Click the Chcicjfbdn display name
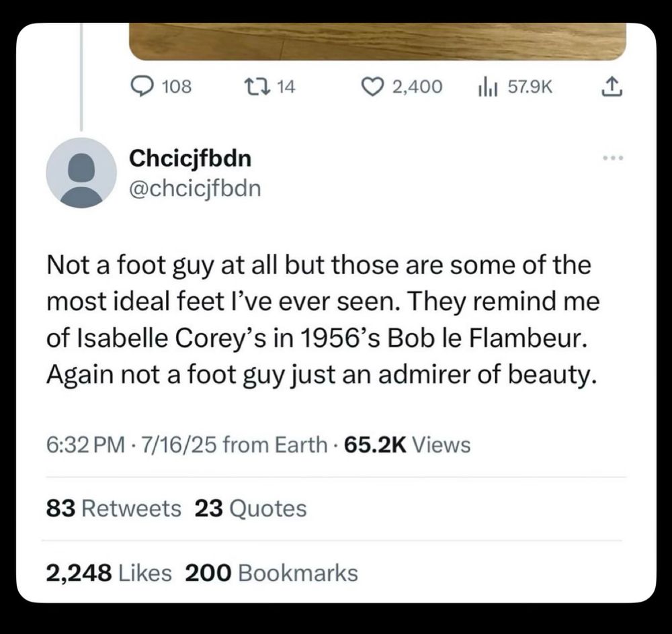 [x=190, y=159]
